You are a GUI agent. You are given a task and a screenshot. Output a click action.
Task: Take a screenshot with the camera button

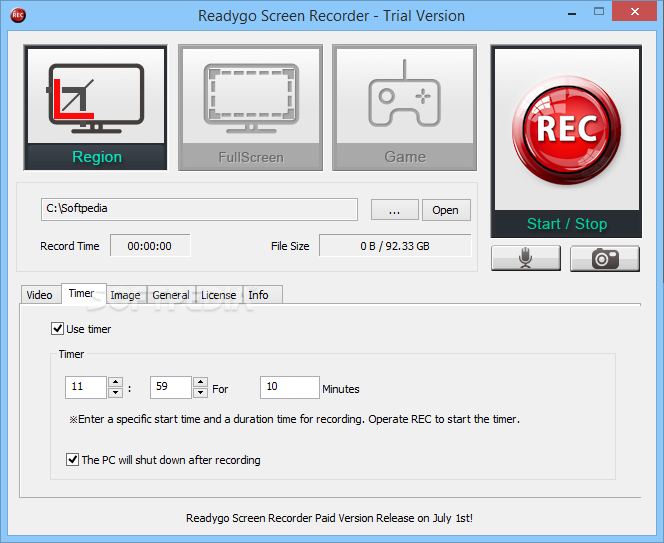pos(605,258)
